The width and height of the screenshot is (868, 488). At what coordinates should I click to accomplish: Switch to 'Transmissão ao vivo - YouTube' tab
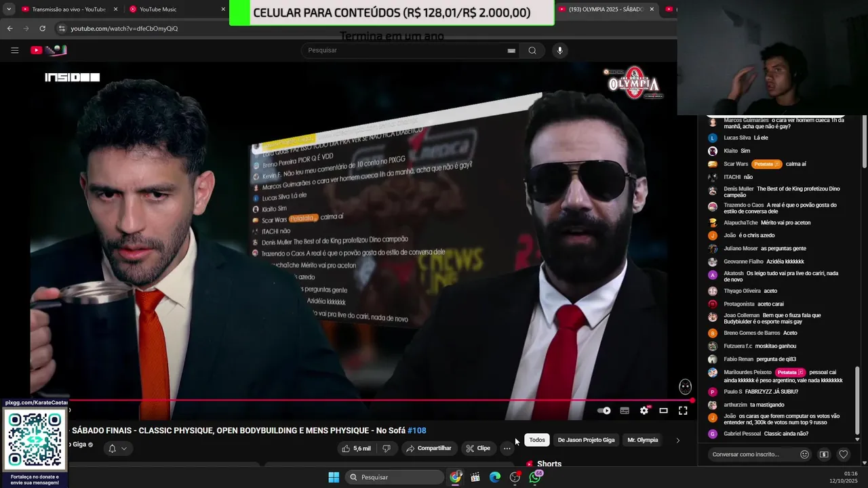click(69, 9)
